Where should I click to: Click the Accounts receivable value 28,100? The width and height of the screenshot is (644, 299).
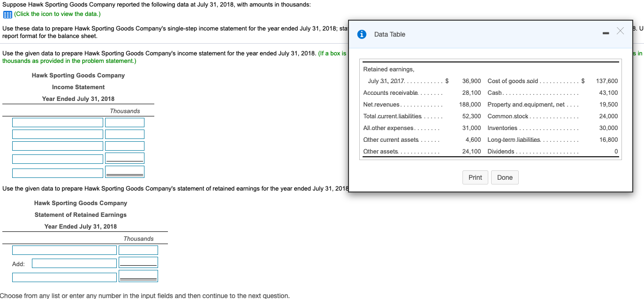coord(471,92)
